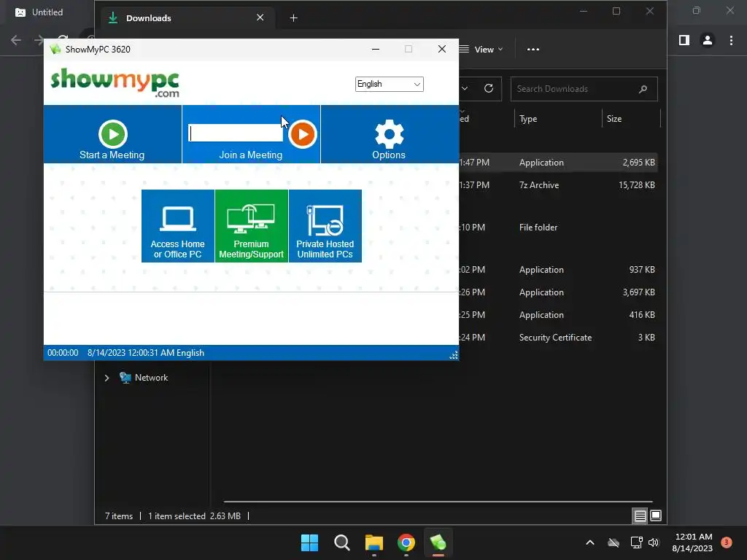Open the taskbar Search icon
The height and width of the screenshot is (560, 747).
[342, 542]
